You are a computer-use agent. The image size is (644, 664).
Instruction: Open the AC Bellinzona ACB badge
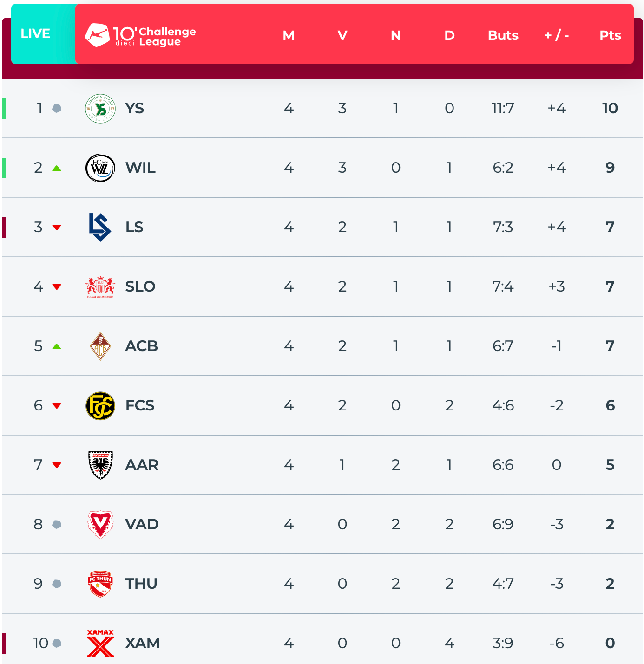100,346
